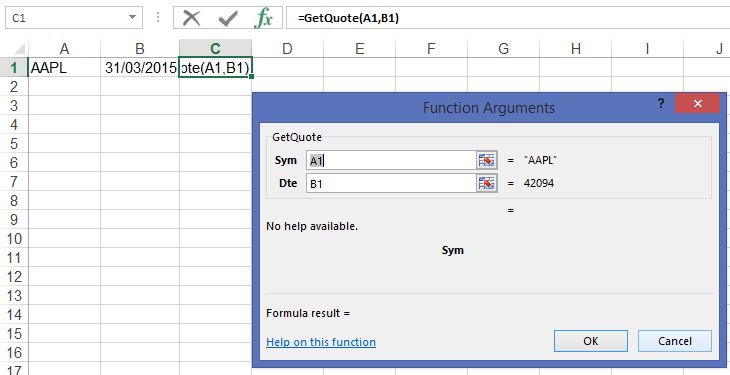Click the "AAPL" evaluated value text
Viewport: 730px width, 375px height.
541,160
